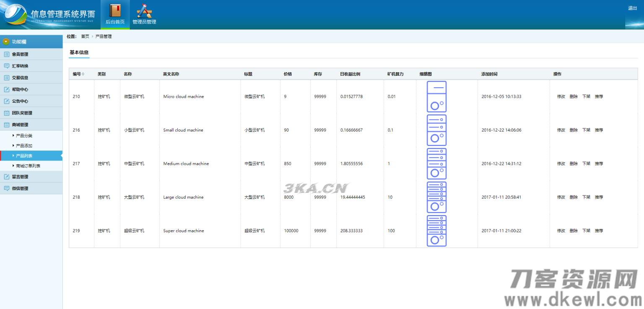This screenshot has width=644, height=309.
Task: Open 汇率转换 in the sidebar
Action: point(31,66)
